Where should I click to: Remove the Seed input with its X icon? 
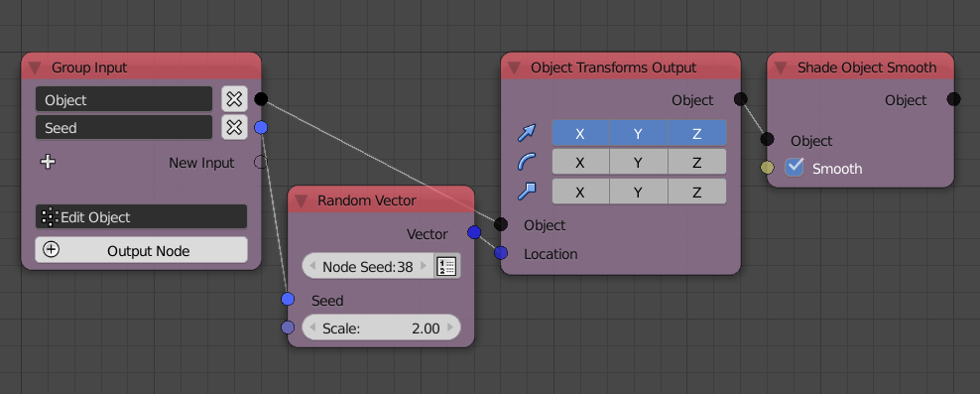[x=234, y=128]
